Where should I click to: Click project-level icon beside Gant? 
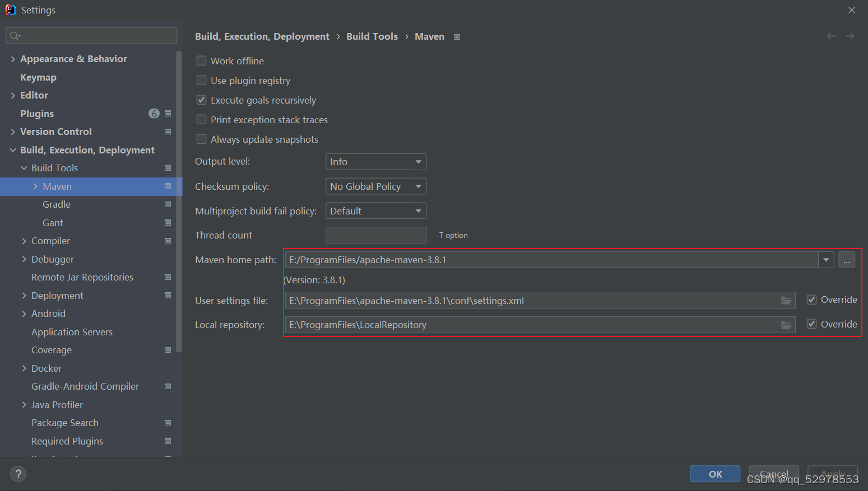point(168,223)
